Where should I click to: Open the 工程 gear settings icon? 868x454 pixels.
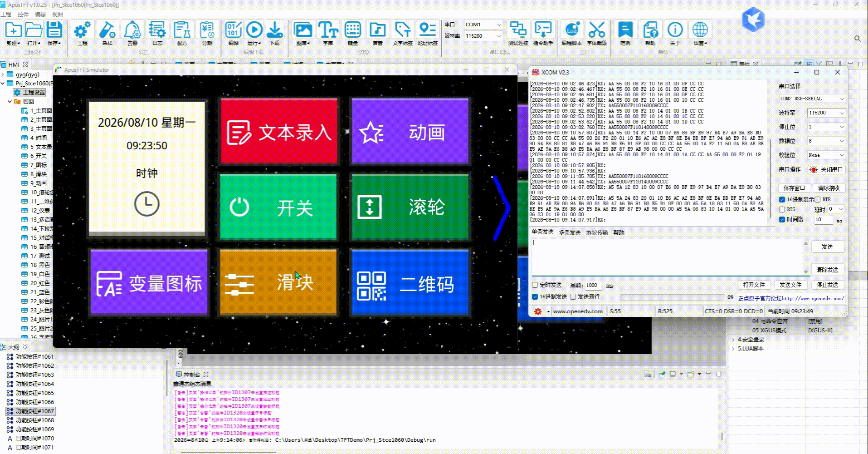(x=83, y=30)
